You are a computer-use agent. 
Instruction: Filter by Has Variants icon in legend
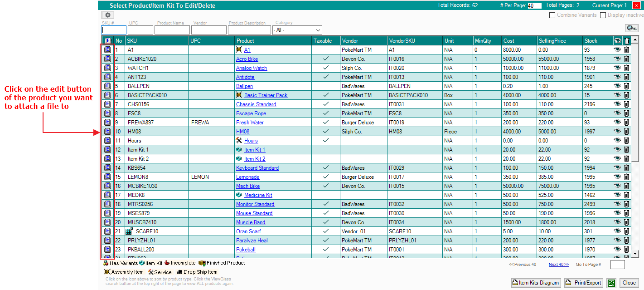pyautogui.click(x=106, y=263)
